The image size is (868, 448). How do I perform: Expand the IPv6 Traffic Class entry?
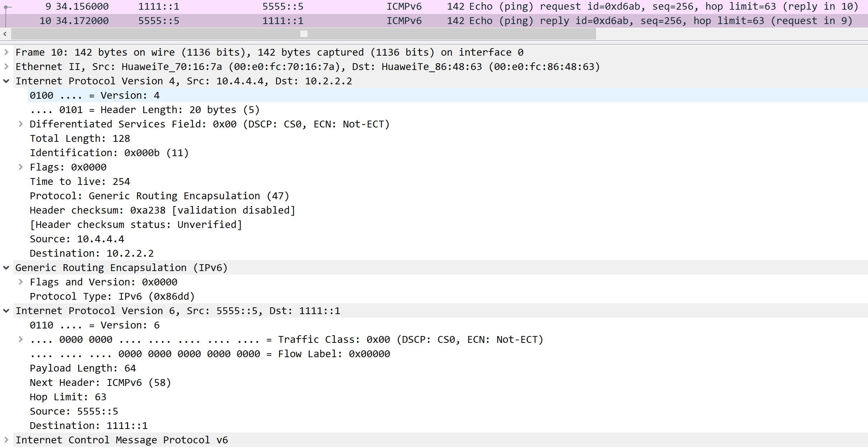pyautogui.click(x=21, y=340)
